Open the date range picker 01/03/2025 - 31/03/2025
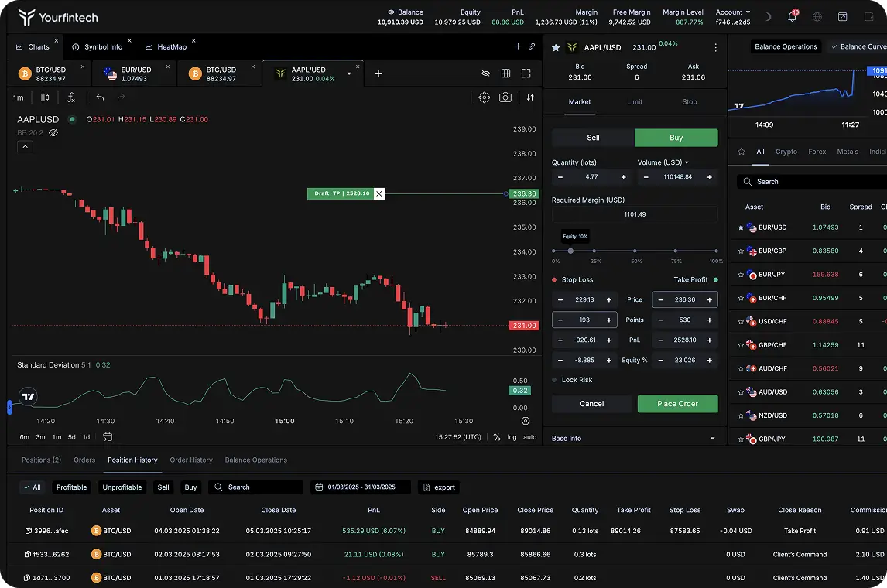The width and height of the screenshot is (887, 588). coord(361,487)
